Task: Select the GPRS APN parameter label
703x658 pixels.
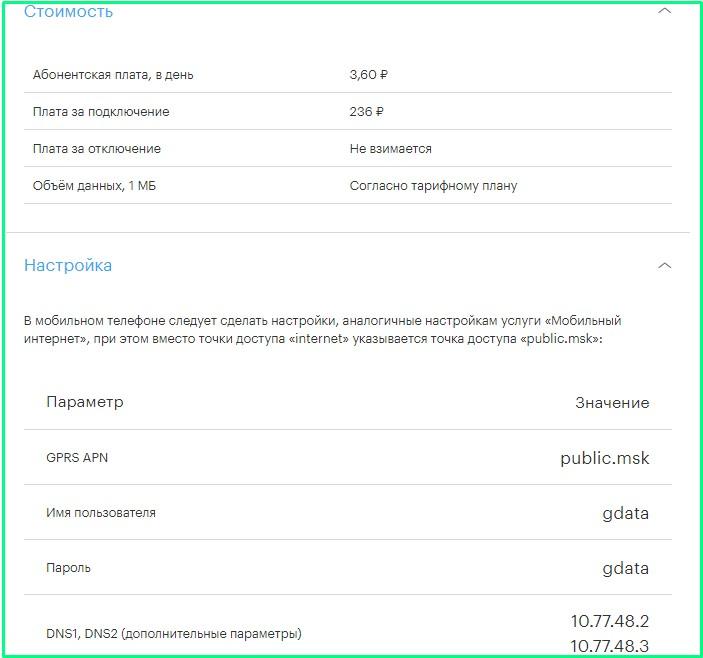Action: [x=77, y=458]
